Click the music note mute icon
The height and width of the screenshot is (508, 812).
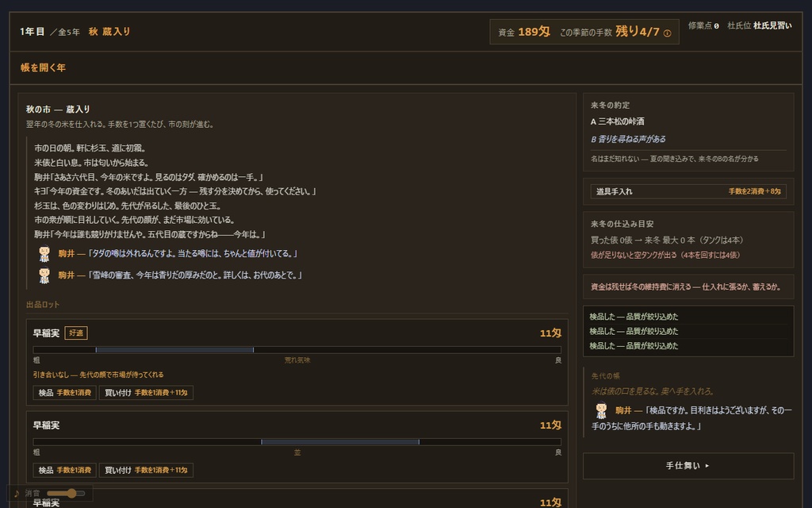coord(16,493)
